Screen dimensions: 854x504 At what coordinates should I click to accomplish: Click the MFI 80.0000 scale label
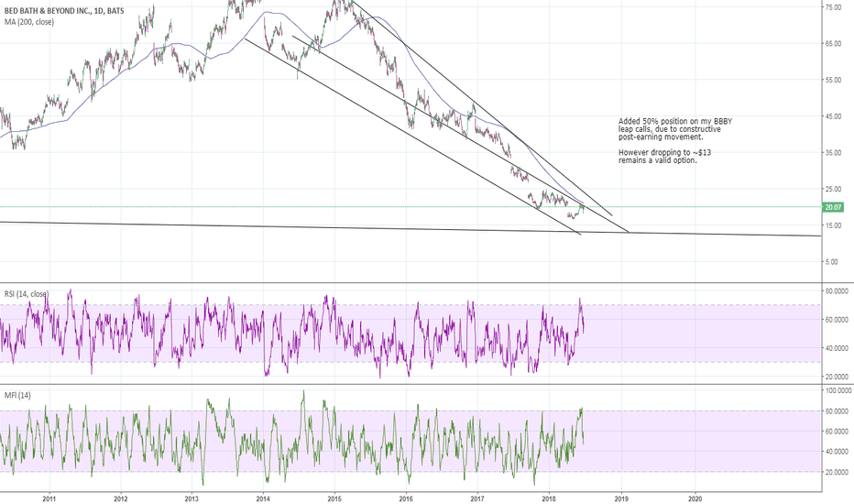838,411
